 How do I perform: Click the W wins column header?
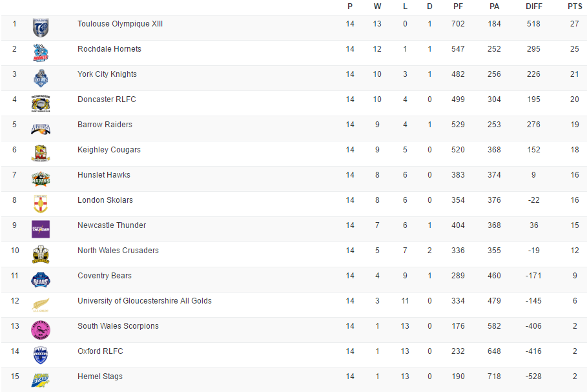tap(377, 6)
